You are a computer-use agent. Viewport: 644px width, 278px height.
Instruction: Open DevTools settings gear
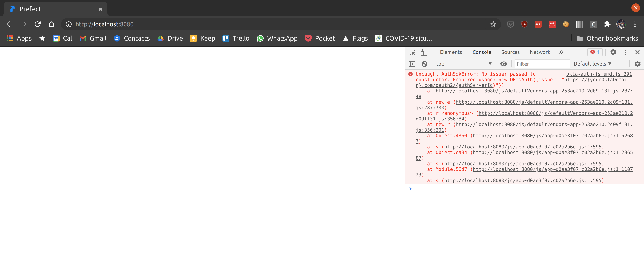613,52
